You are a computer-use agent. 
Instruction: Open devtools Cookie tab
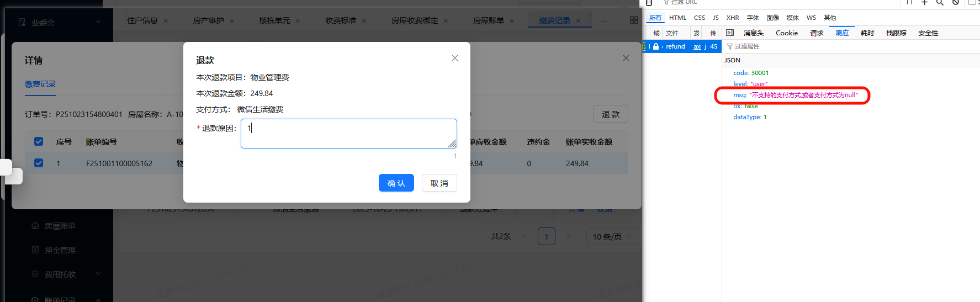pyautogui.click(x=787, y=33)
